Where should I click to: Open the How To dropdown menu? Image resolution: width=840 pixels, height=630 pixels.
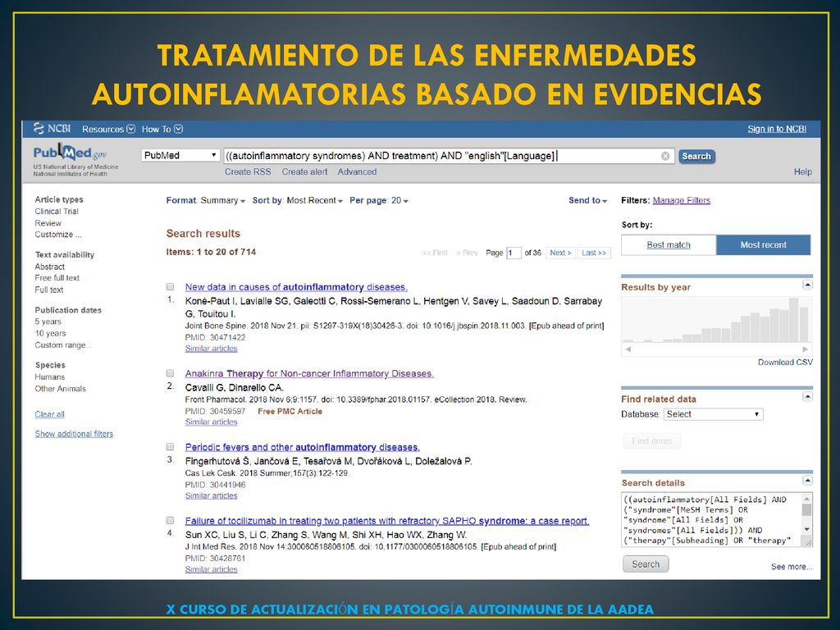pyautogui.click(x=162, y=129)
